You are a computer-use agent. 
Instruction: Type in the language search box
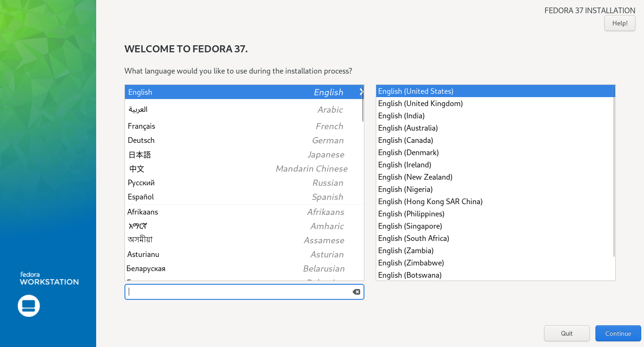click(239, 292)
